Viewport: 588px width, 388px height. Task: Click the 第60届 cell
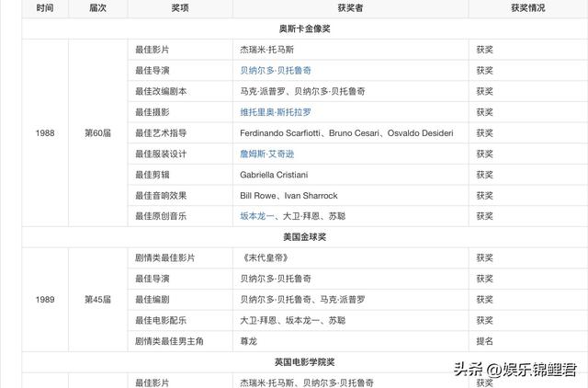point(98,133)
